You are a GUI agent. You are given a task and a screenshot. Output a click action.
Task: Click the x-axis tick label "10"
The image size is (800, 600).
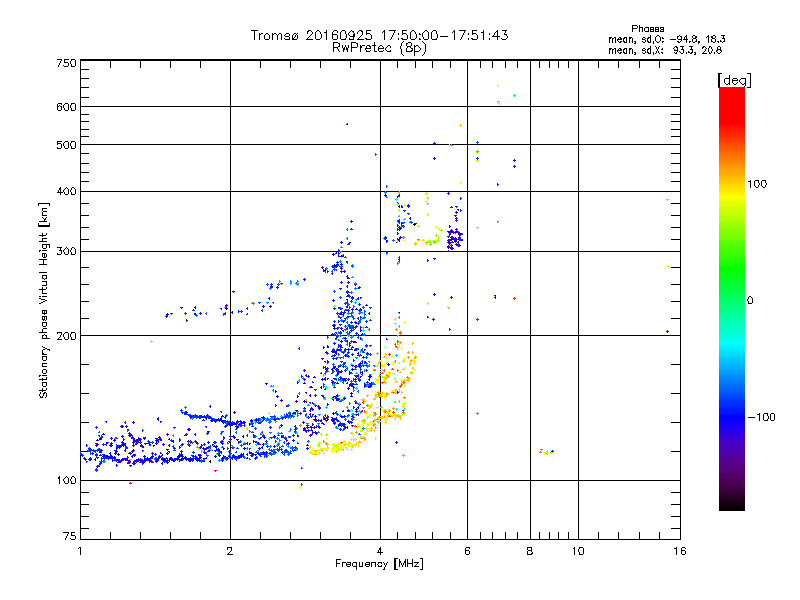pos(578,551)
